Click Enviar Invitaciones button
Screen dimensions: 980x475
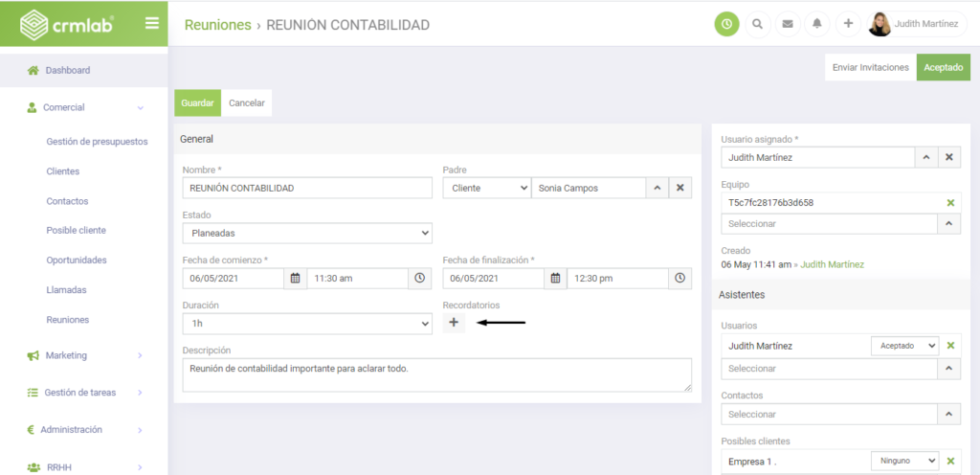point(870,67)
